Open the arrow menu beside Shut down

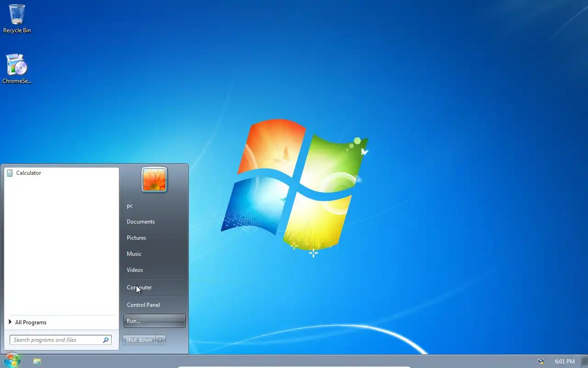pyautogui.click(x=160, y=340)
